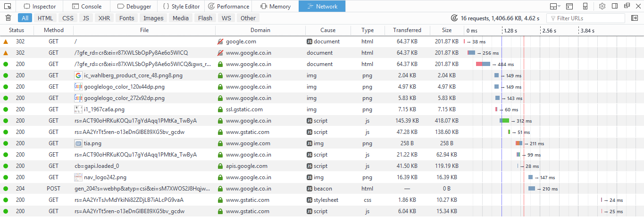This screenshot has width=644, height=224.
Task: Click the 256 ms waterfall bar
Action: [471, 53]
